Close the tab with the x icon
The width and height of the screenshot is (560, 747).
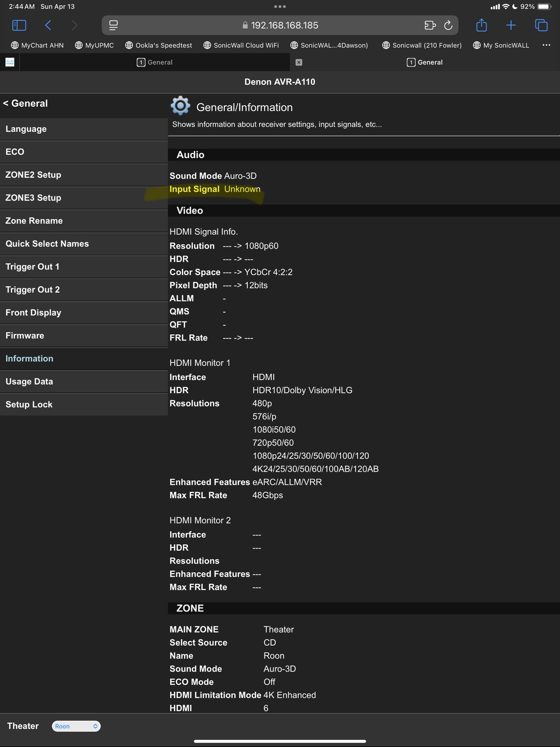coord(299,63)
